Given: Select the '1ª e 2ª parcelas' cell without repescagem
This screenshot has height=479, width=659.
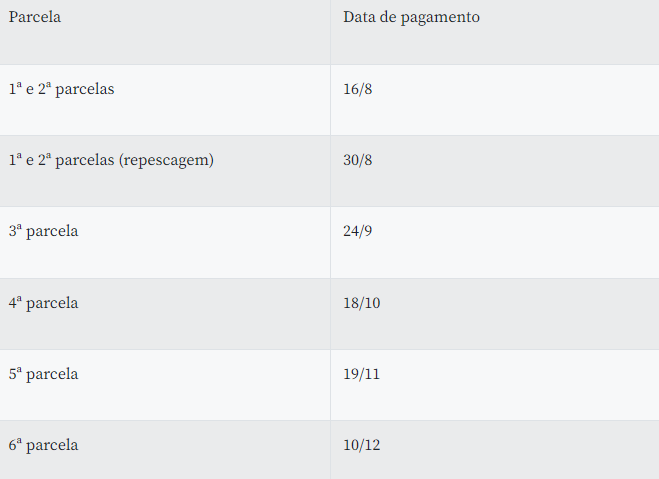Looking at the screenshot, I should pyautogui.click(x=61, y=89).
